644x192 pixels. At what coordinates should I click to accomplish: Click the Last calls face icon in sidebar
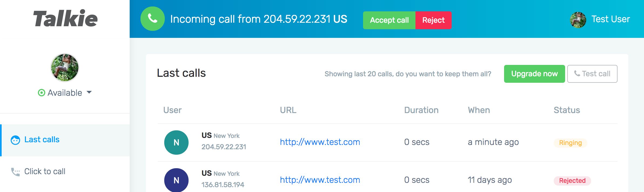click(15, 140)
